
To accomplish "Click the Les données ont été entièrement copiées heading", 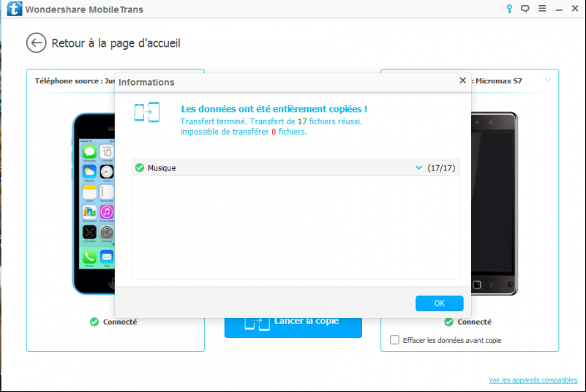I will coord(274,109).
